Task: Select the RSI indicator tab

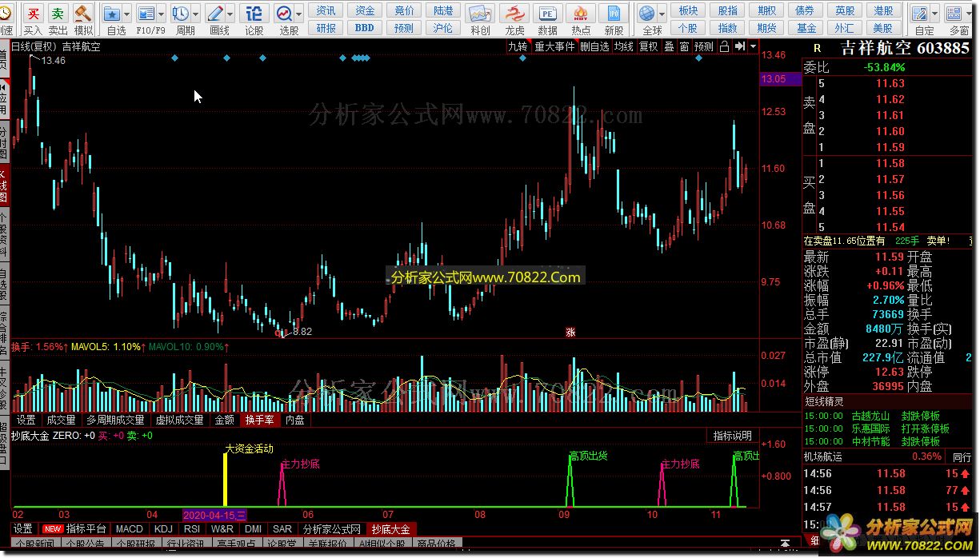Action: pos(192,528)
